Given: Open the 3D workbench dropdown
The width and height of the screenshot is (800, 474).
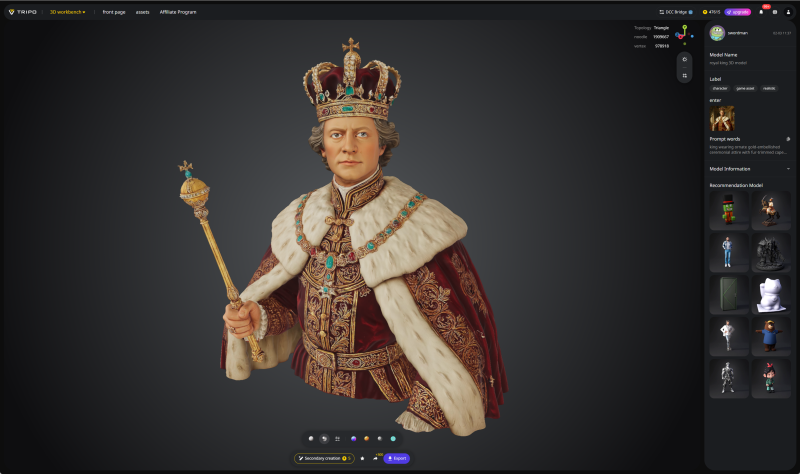Looking at the screenshot, I should tap(67, 12).
